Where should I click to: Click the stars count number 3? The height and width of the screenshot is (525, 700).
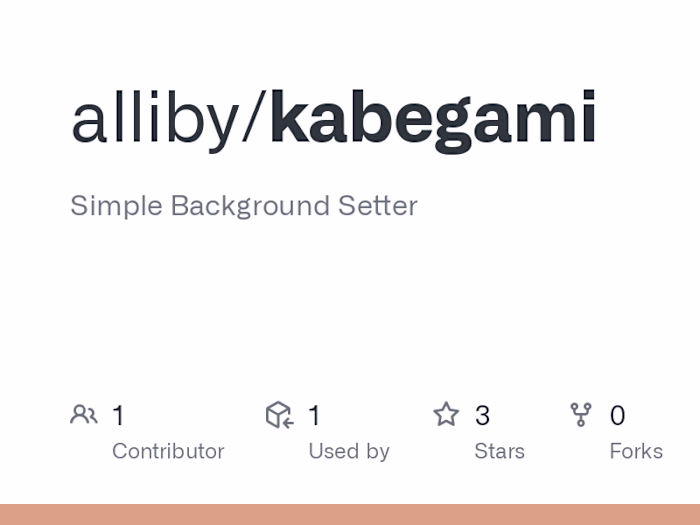pos(482,415)
